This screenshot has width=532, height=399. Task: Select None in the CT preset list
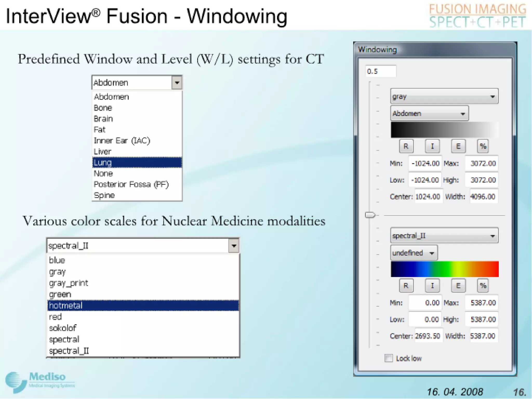(137, 173)
